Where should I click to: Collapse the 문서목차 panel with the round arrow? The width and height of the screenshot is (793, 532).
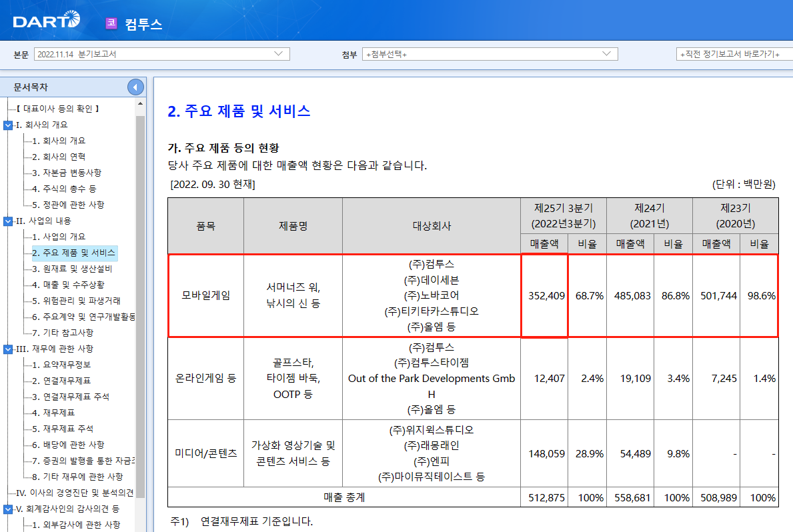(x=135, y=87)
